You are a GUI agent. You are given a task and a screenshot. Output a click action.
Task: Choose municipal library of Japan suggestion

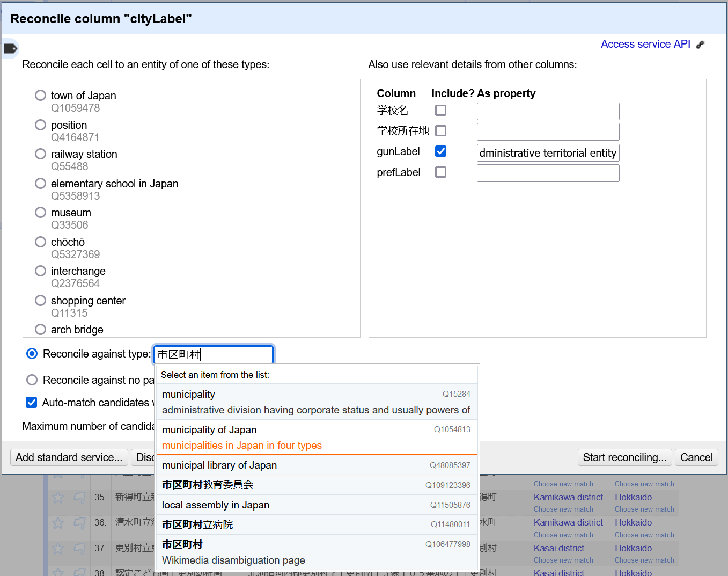click(x=317, y=465)
